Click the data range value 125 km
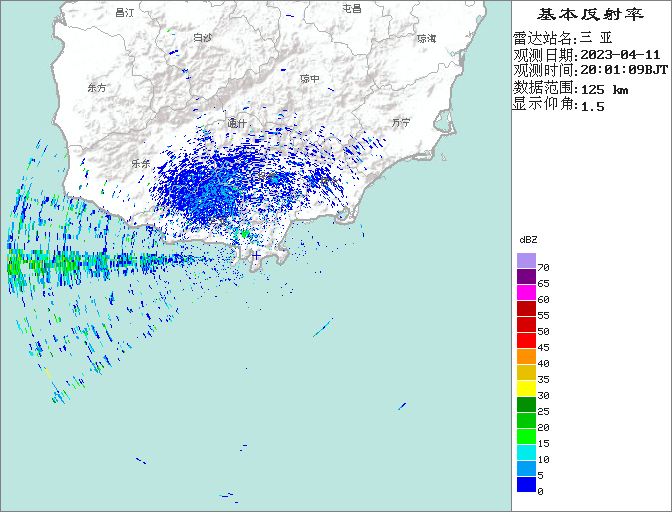This screenshot has width=672, height=512. [x=604, y=90]
